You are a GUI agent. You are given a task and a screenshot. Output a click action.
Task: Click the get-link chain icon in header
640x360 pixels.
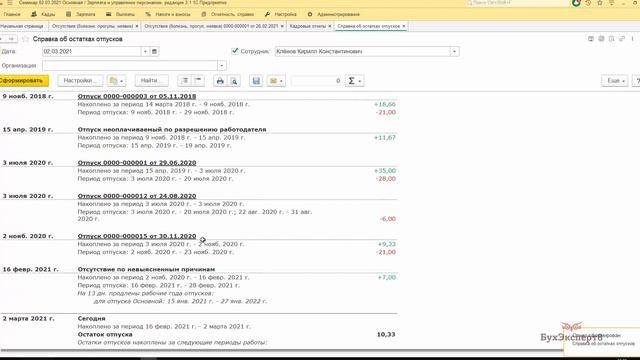[622, 39]
